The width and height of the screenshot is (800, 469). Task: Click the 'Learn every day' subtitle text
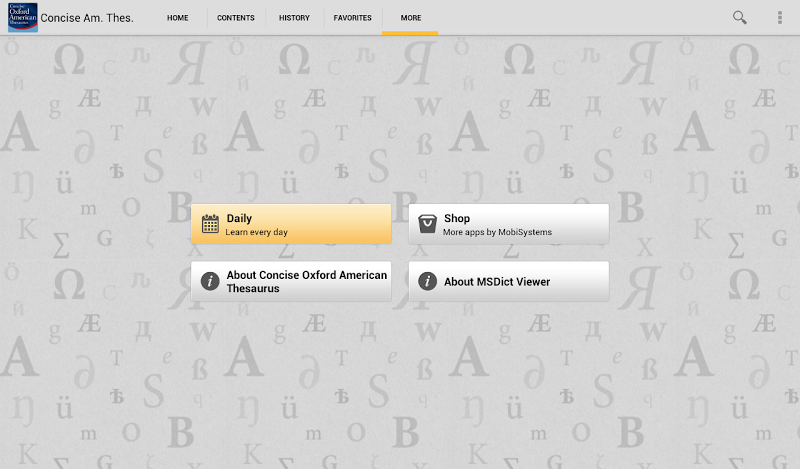tap(256, 232)
